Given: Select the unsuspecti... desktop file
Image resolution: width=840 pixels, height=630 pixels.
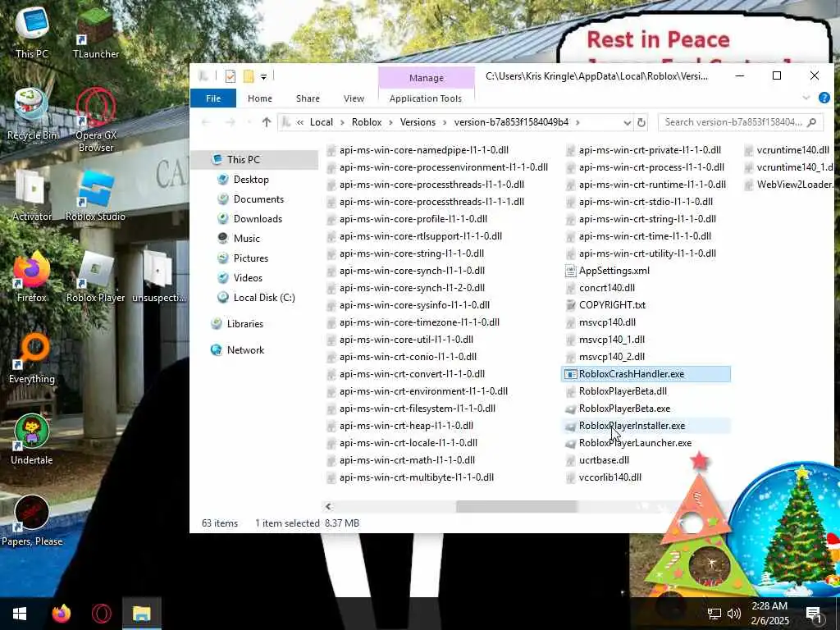Looking at the screenshot, I should tap(158, 276).
